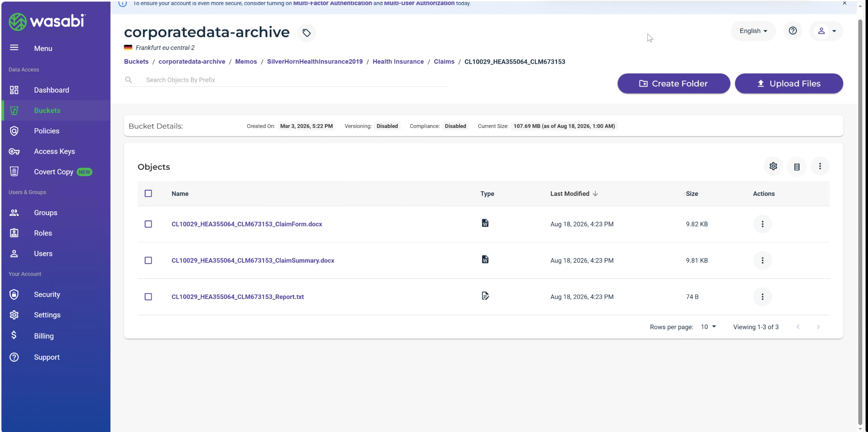Go to SilverHornHealthInsurance2019 breadcrumb
Viewport: 868px width, 432px height.
[x=315, y=62]
